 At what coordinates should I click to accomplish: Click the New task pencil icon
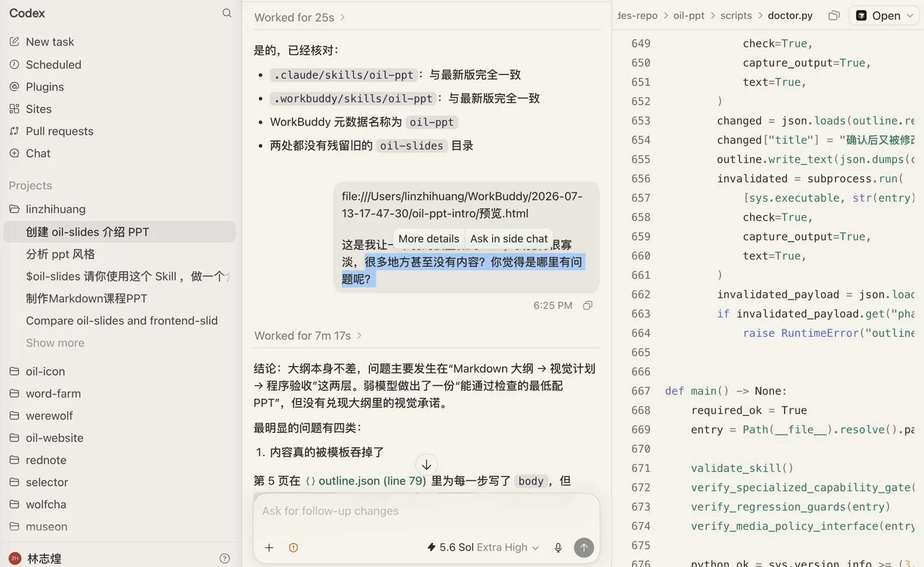(14, 42)
